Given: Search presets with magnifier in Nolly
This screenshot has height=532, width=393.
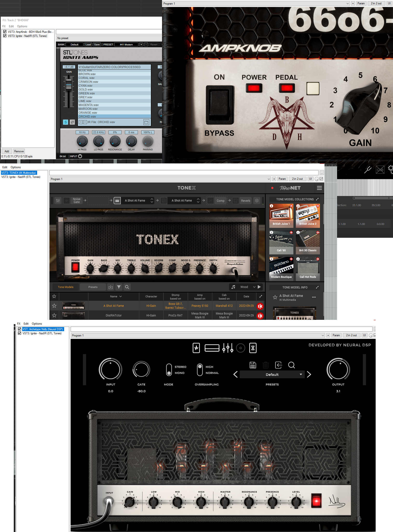Looking at the screenshot, I should coord(291,365).
